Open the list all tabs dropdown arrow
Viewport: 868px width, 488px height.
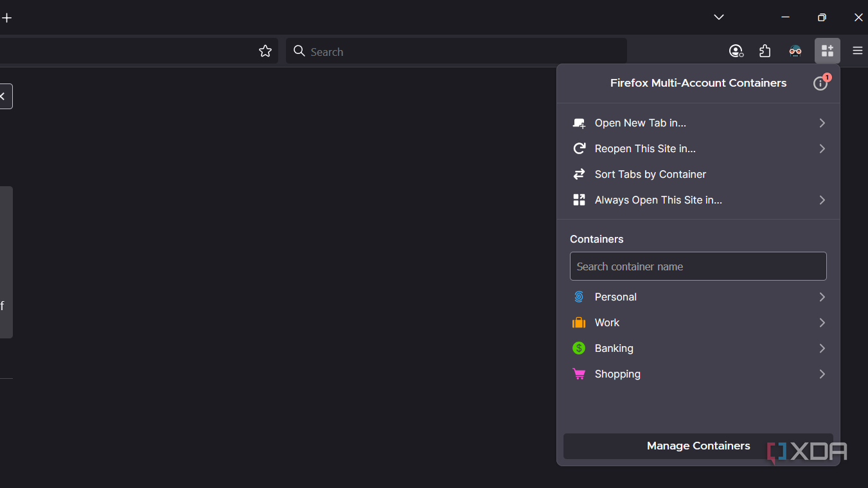click(719, 17)
